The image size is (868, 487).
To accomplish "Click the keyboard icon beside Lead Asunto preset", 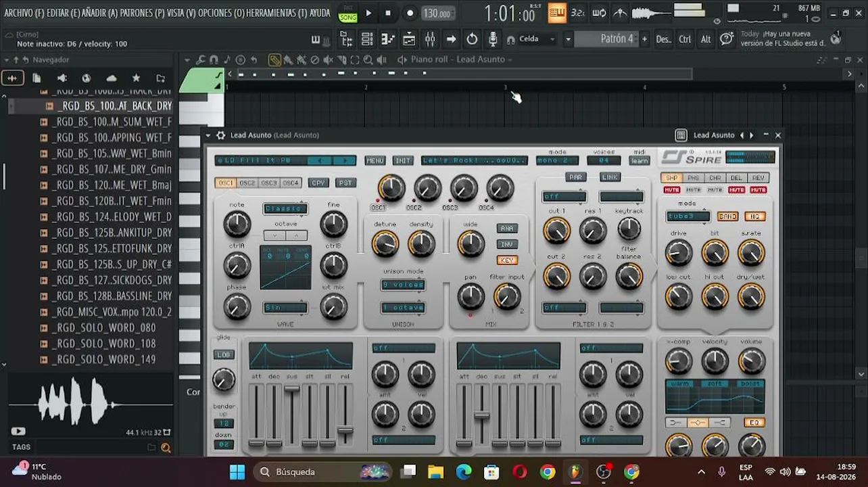I will point(681,135).
